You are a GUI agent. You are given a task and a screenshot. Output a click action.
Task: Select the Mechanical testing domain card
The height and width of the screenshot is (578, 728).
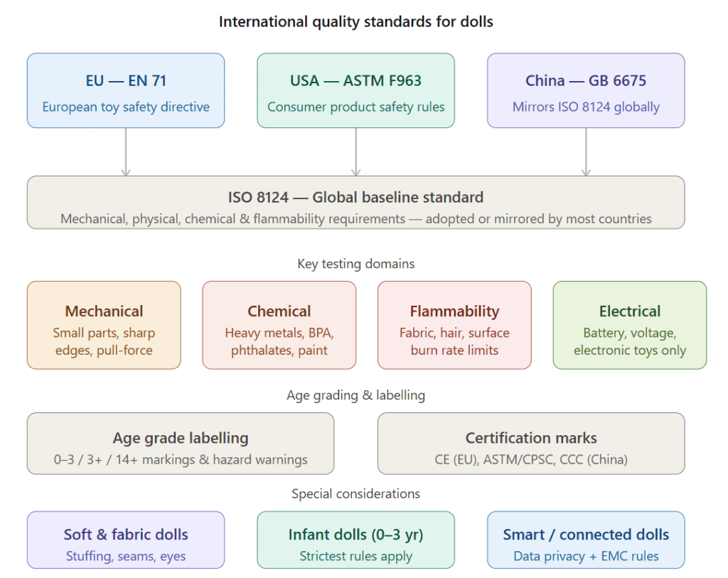click(x=104, y=325)
